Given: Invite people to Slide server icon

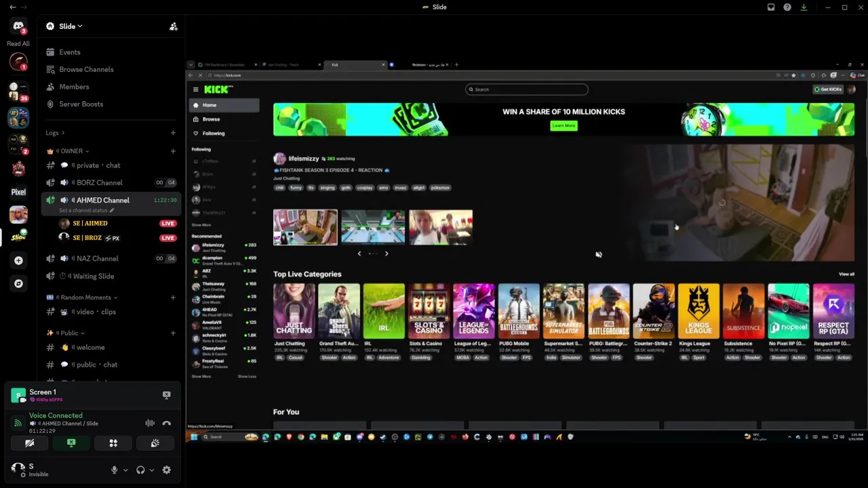Looking at the screenshot, I should click(174, 26).
